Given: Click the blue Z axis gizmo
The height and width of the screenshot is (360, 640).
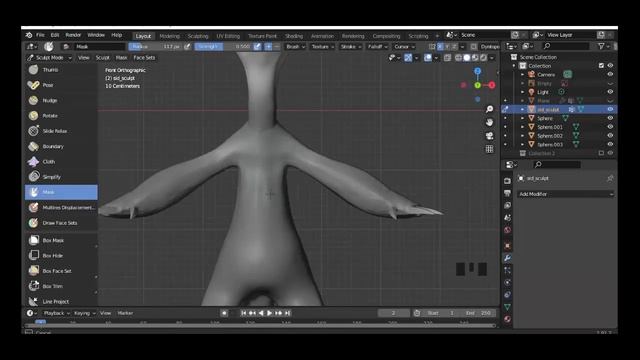Looking at the screenshot, I should [478, 71].
